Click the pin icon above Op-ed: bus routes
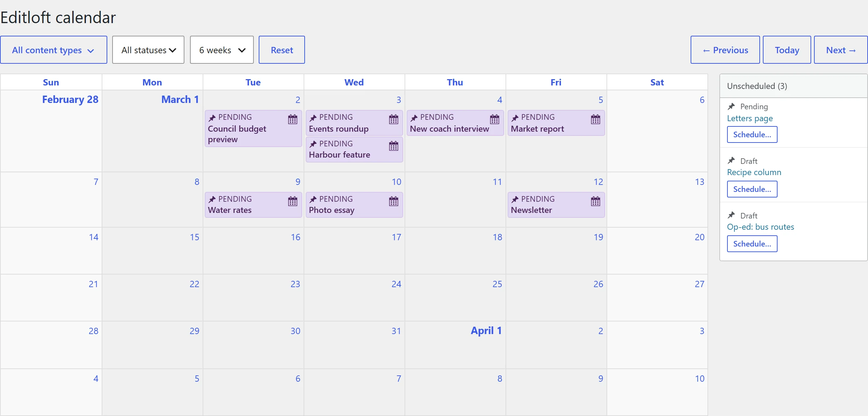This screenshot has height=416, width=868. tap(731, 215)
